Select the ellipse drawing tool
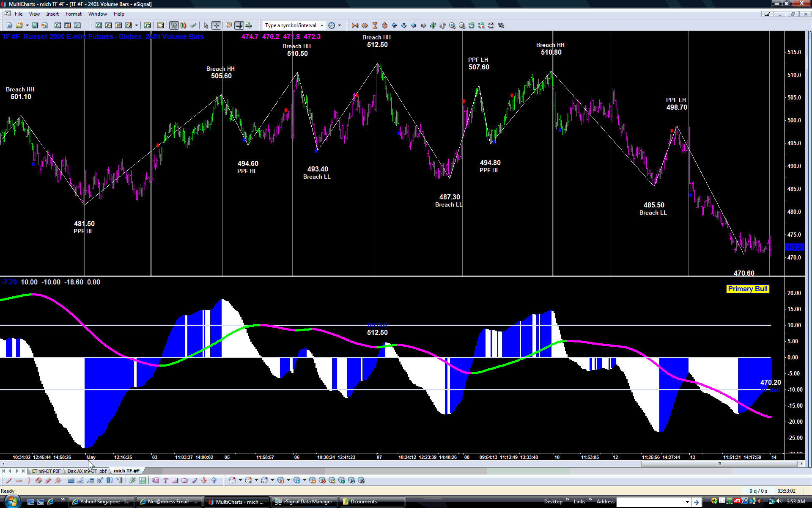The image size is (812, 508). (184, 480)
